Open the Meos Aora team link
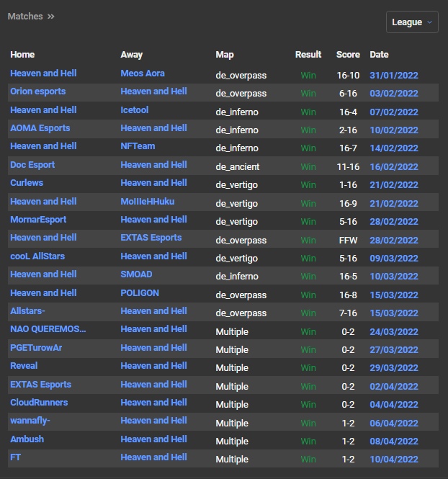The image size is (448, 479). [x=143, y=73]
